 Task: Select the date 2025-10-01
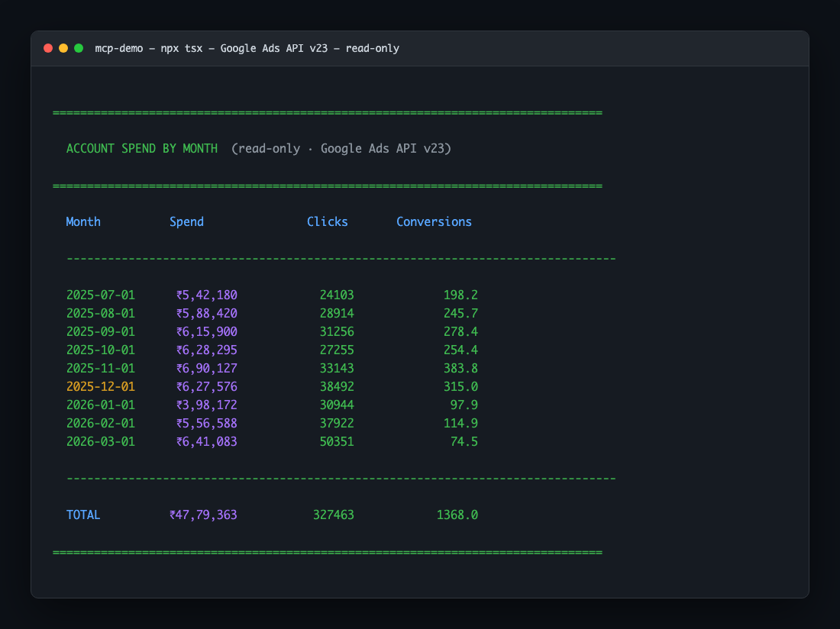101,350
